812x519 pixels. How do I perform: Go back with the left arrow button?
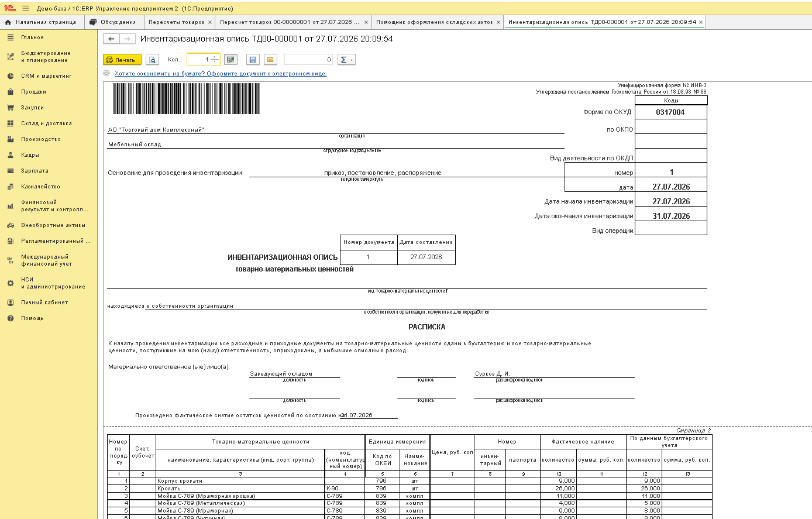111,39
